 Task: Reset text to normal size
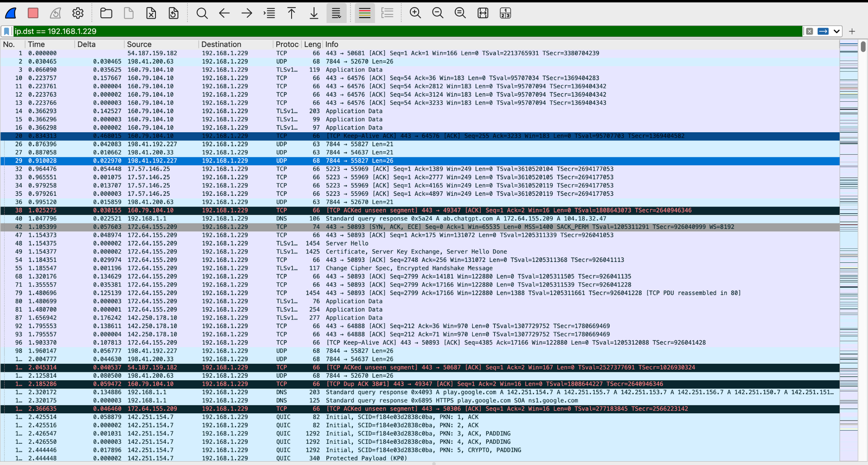pyautogui.click(x=460, y=13)
